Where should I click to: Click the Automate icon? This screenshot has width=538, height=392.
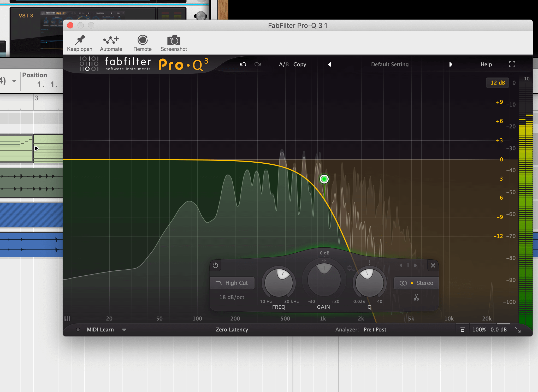(x=111, y=40)
